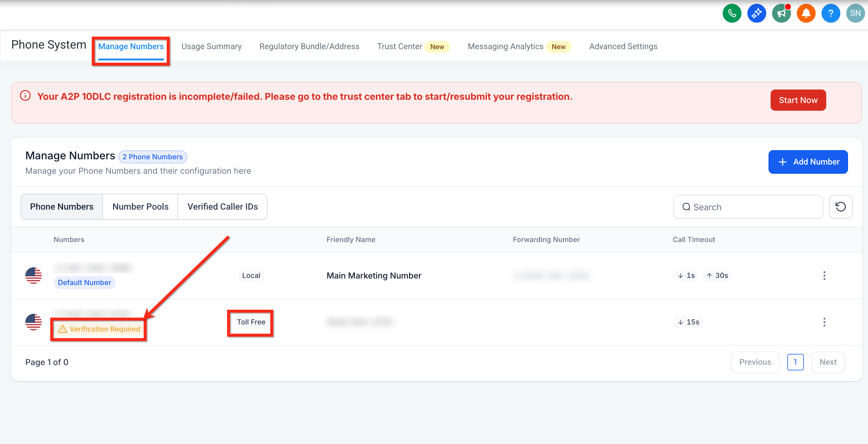
Task: Click the Verification Required warning badge
Action: (99, 329)
